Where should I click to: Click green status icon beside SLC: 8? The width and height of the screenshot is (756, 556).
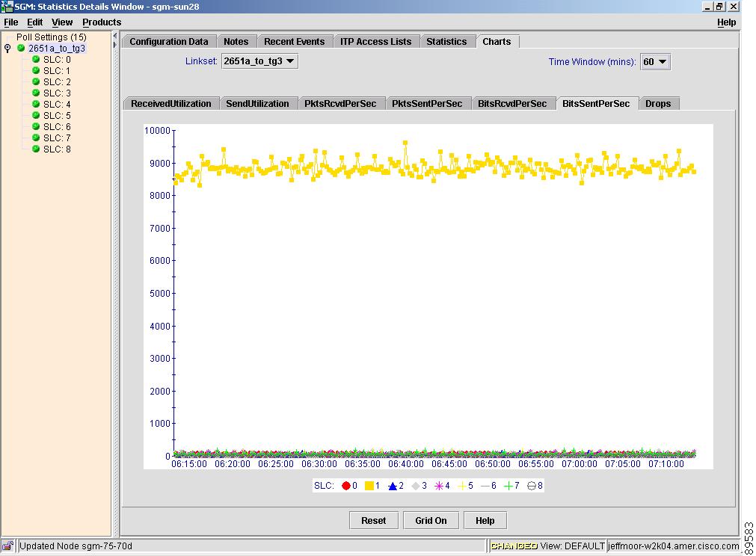(36, 149)
